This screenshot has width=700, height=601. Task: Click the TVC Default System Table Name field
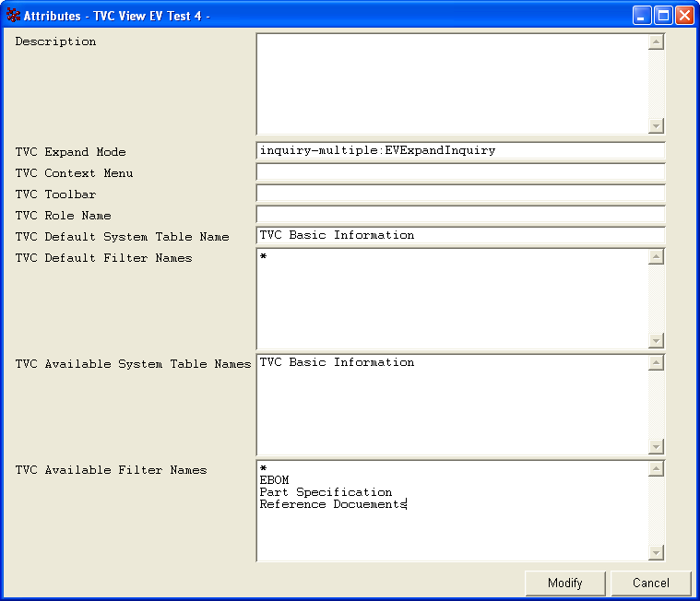[x=459, y=236]
